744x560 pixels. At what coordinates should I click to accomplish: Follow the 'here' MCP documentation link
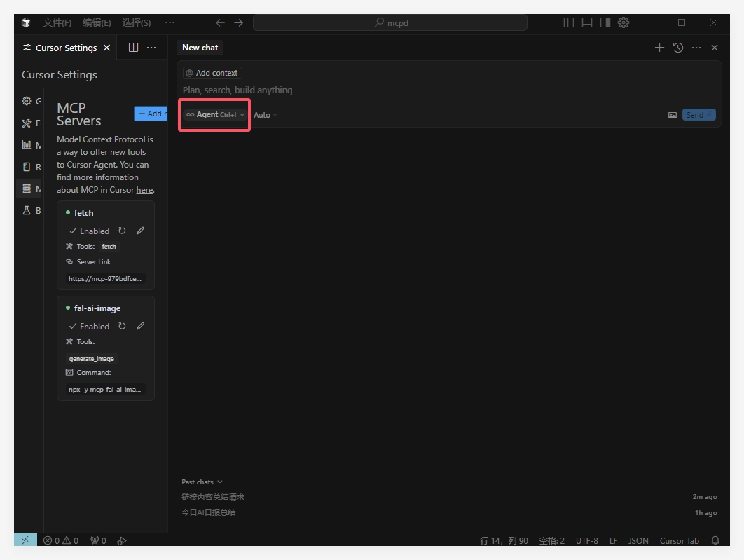(144, 190)
